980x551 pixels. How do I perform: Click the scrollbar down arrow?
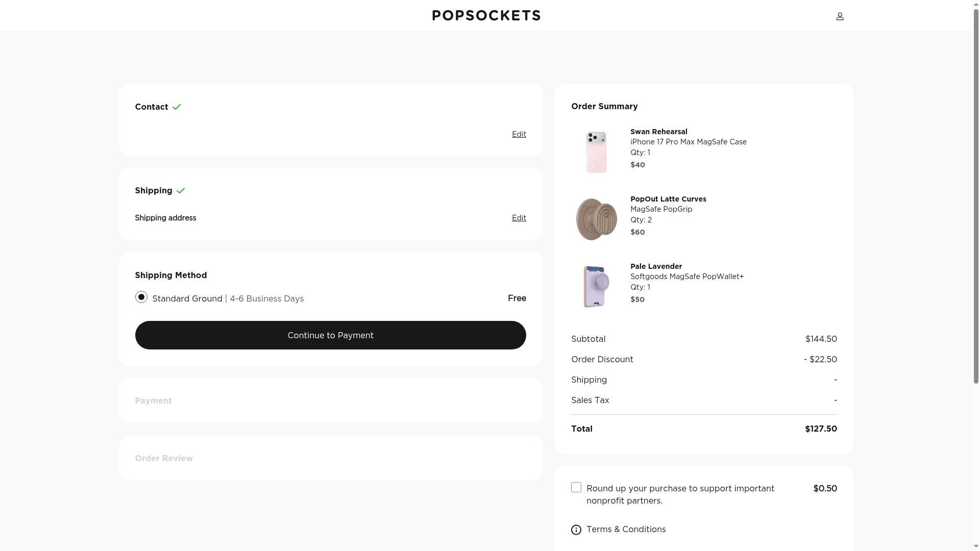(976, 546)
